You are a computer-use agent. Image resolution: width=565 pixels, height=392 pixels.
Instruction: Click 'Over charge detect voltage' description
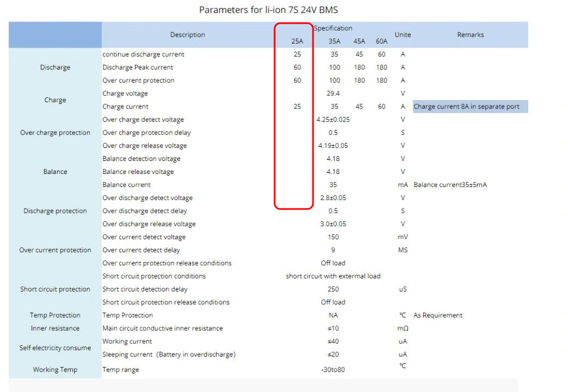pyautogui.click(x=143, y=120)
